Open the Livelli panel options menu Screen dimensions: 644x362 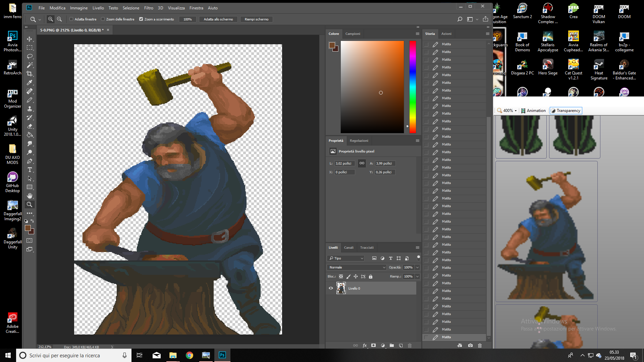click(418, 248)
